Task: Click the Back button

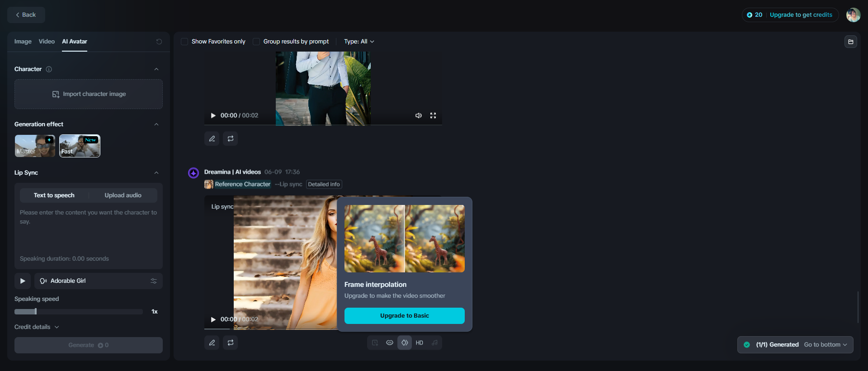Action: pyautogui.click(x=26, y=15)
